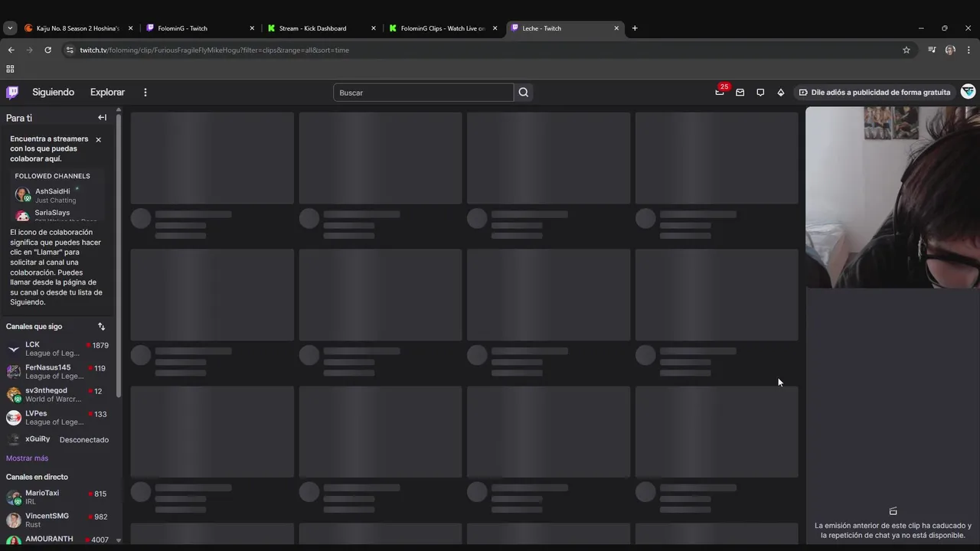980x551 pixels.
Task: Click the Canales en directo heading
Action: pos(37,477)
